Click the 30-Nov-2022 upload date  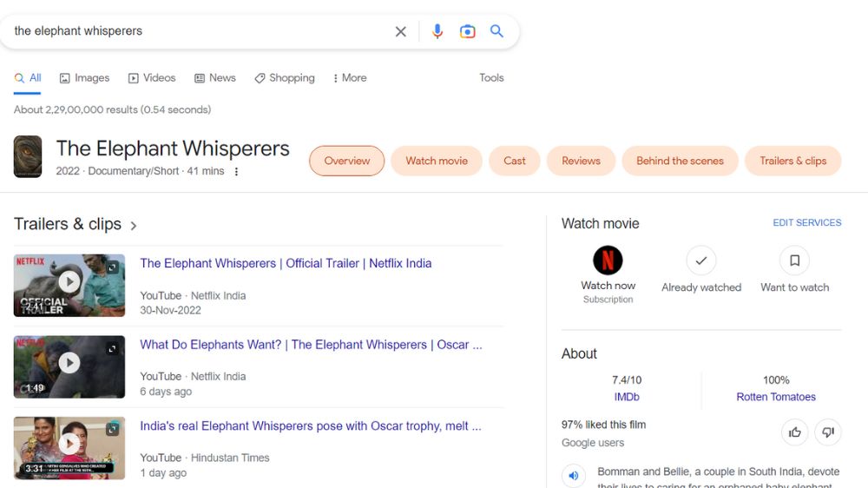[170, 311]
